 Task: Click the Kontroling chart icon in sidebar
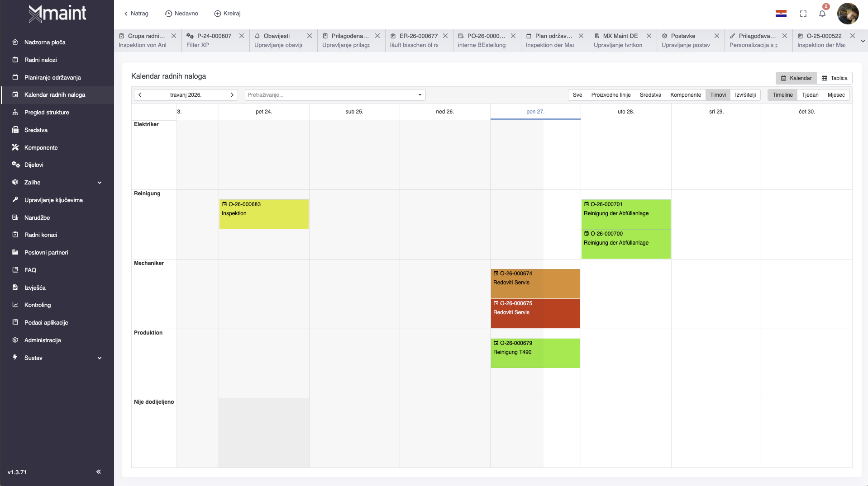(15, 305)
